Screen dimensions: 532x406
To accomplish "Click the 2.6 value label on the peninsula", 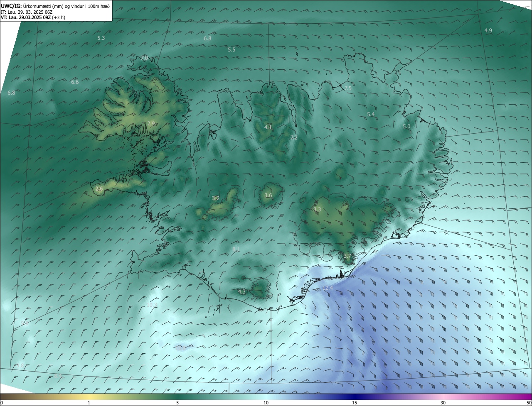I will pyautogui.click(x=99, y=188).
